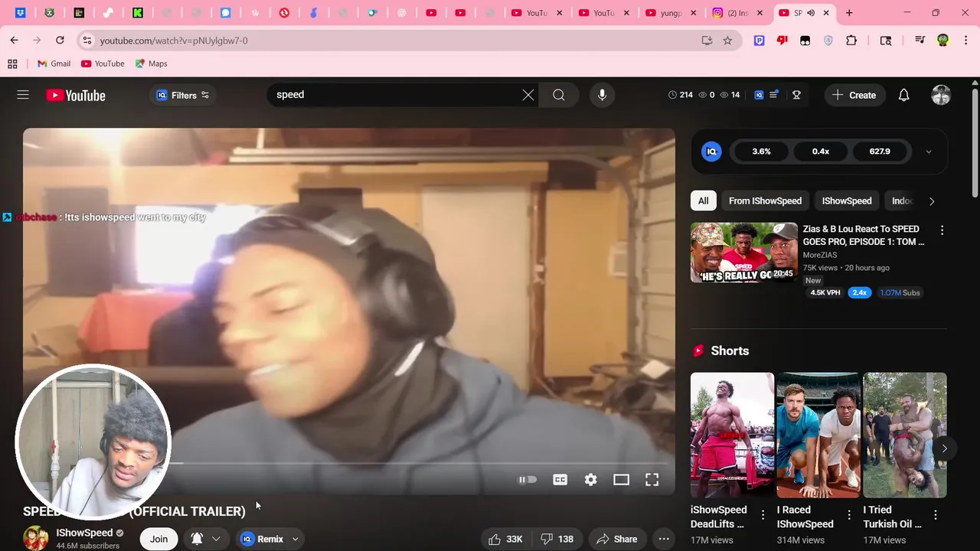Viewport: 980px width, 551px height.
Task: Enter fullscreen mode on the video
Action: click(x=652, y=480)
